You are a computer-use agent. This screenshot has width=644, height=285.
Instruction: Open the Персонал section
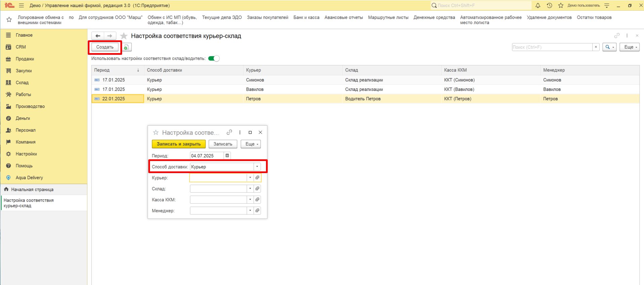pyautogui.click(x=26, y=130)
